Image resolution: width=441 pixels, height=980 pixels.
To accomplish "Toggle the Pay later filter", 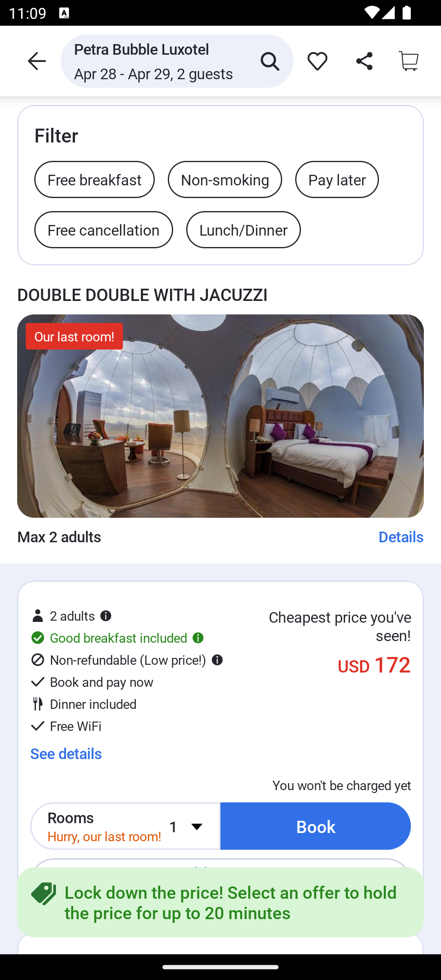I will click(337, 180).
